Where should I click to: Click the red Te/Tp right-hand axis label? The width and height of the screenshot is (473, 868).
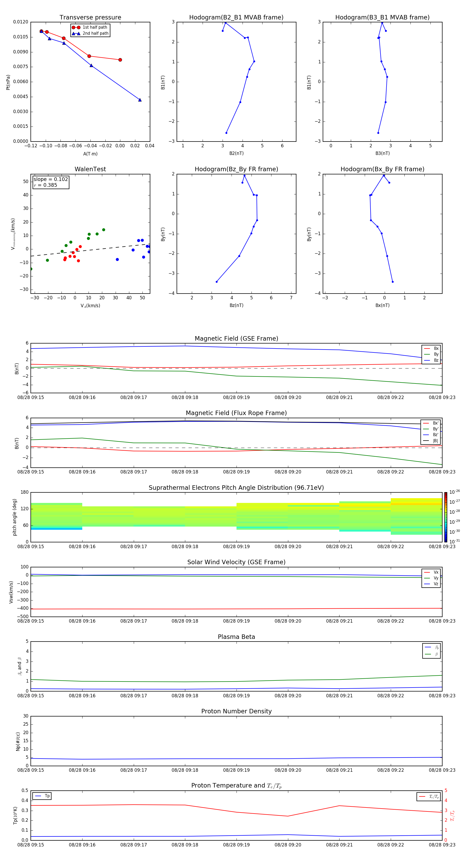pos(453,815)
